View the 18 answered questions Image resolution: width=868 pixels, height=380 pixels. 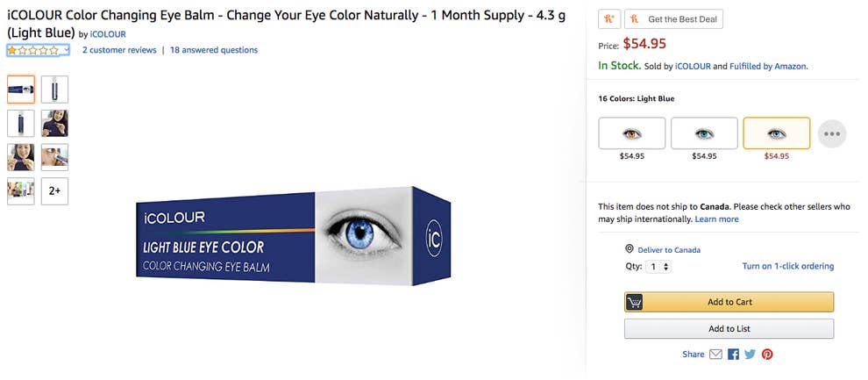coord(214,50)
